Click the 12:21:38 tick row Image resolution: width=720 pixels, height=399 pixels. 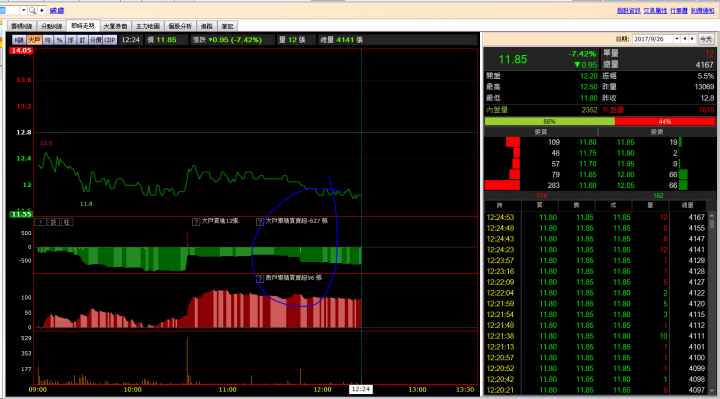point(596,336)
